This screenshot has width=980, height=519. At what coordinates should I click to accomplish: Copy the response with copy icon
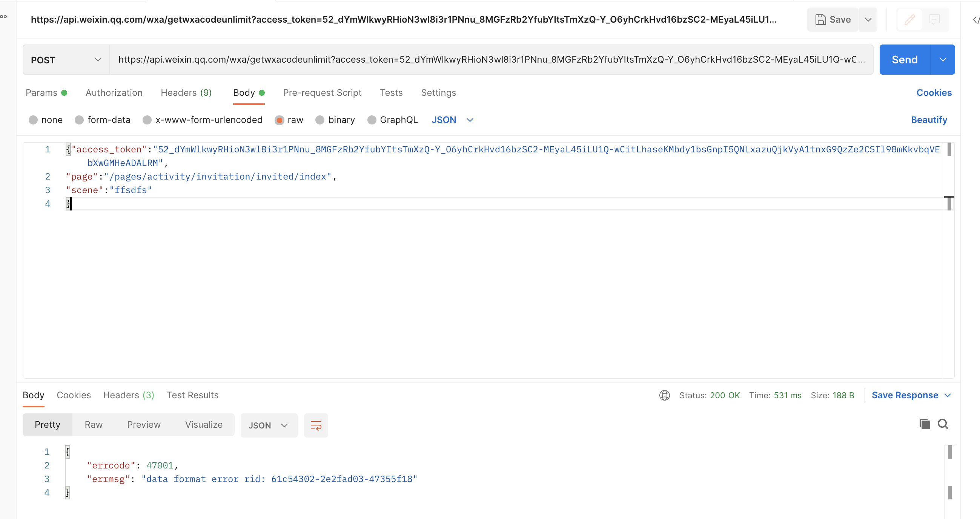[925, 424]
